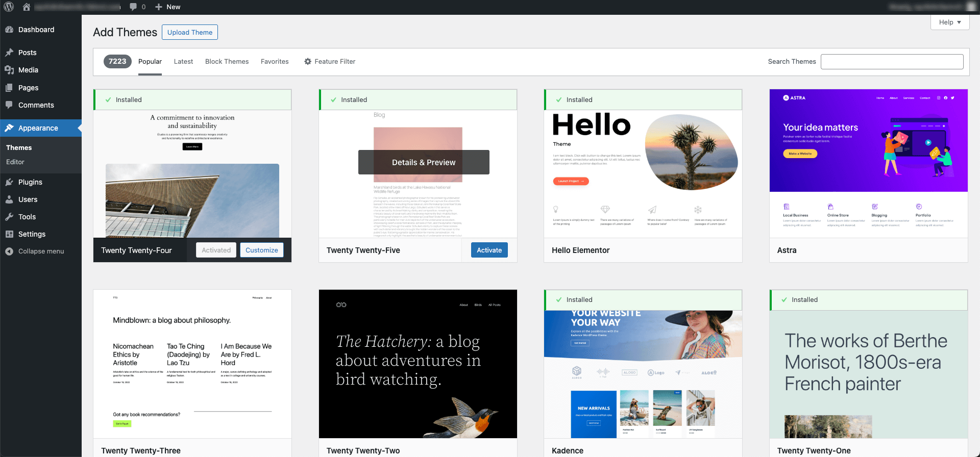Open the Pages menu label
Screen dimensions: 980x457
click(29, 88)
